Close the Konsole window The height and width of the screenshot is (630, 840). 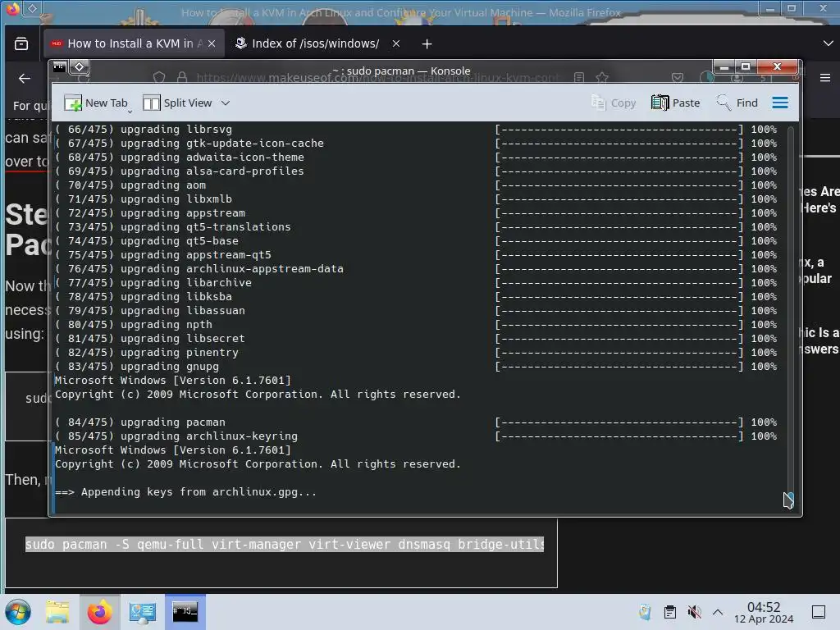pyautogui.click(x=777, y=66)
